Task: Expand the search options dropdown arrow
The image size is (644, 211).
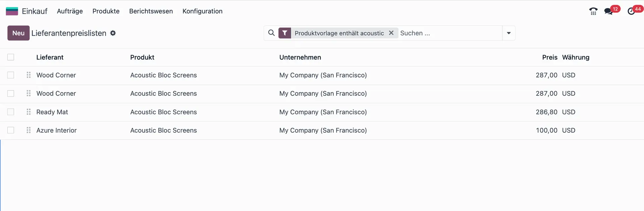Action: (508, 33)
